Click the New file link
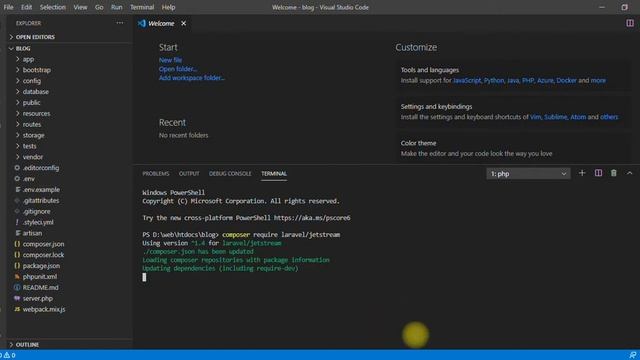 170,60
